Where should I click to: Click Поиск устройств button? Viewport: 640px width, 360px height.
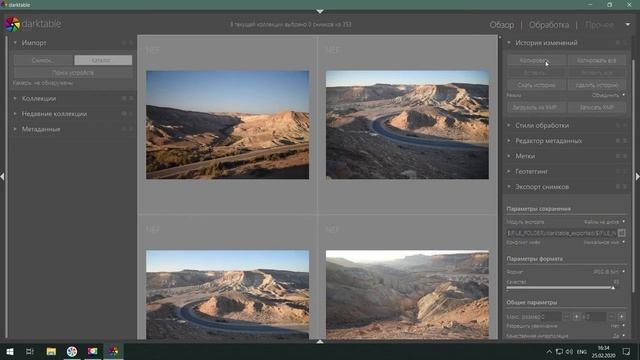(x=73, y=73)
